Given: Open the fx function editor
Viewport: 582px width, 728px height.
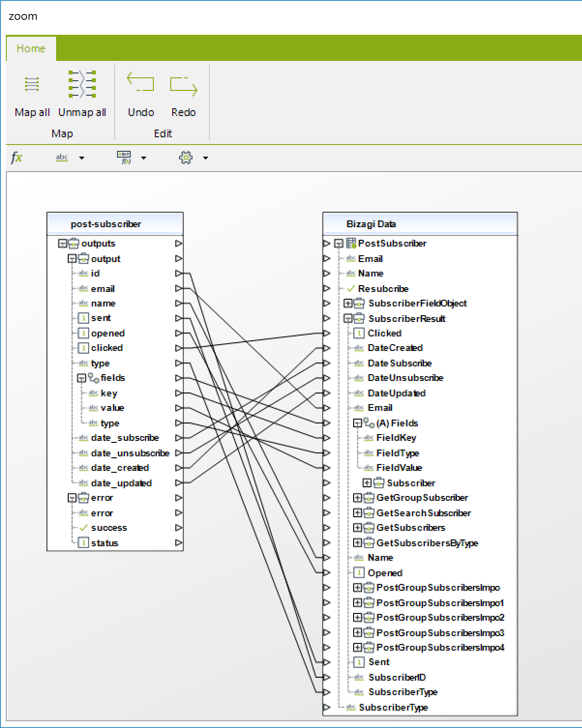Looking at the screenshot, I should 16,157.
